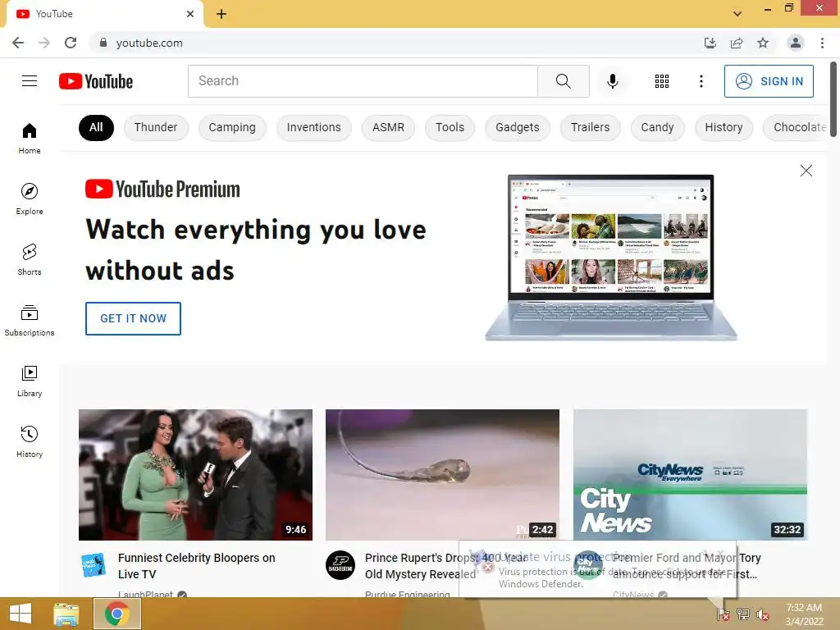
Task: Open muted volume icon in tray
Action: (x=763, y=614)
